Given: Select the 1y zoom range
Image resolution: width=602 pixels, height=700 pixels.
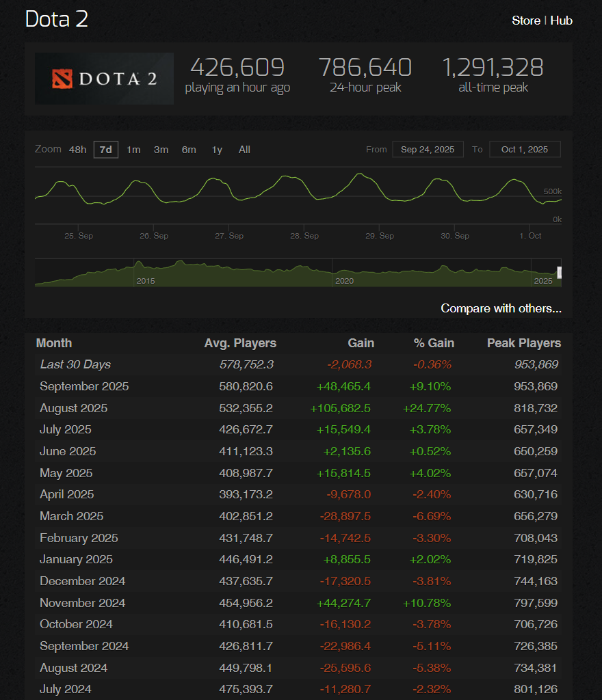Looking at the screenshot, I should tap(217, 149).
